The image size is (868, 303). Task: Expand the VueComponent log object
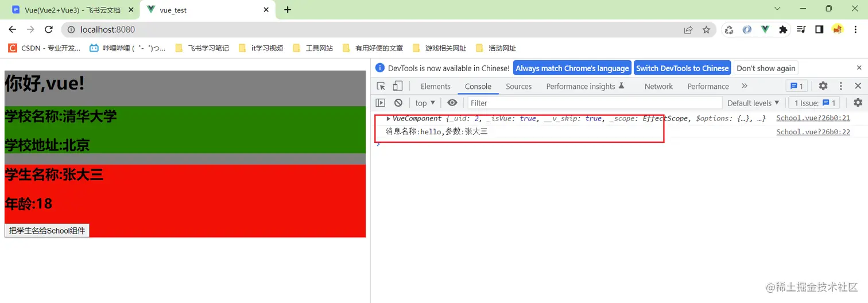(389, 119)
